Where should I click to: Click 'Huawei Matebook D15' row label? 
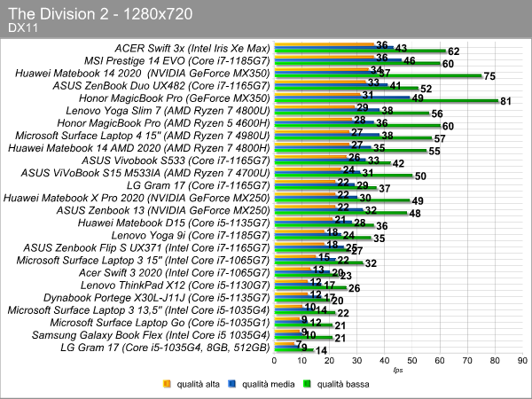coord(174,223)
